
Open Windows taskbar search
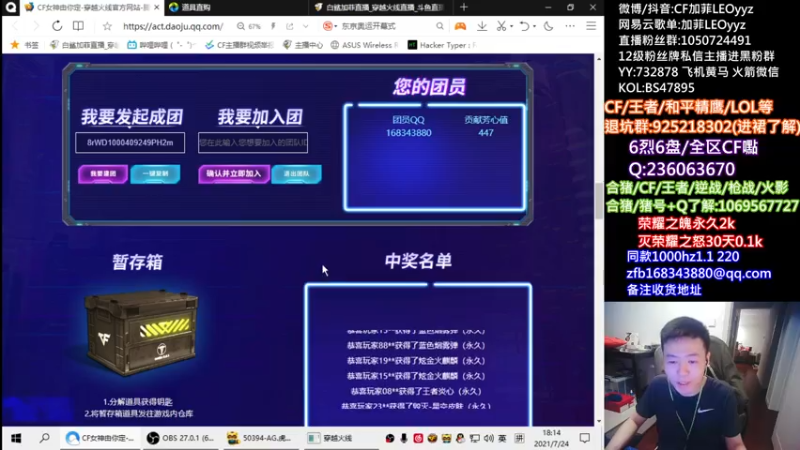(45, 438)
